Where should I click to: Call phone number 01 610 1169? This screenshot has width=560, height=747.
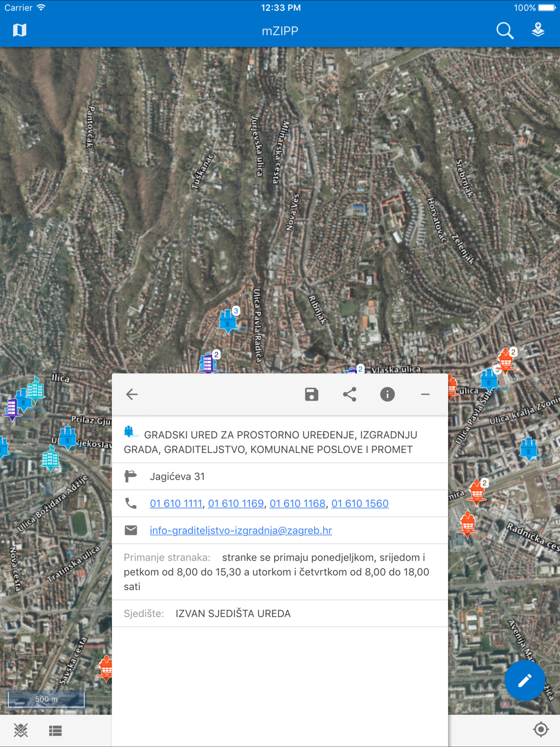235,503
